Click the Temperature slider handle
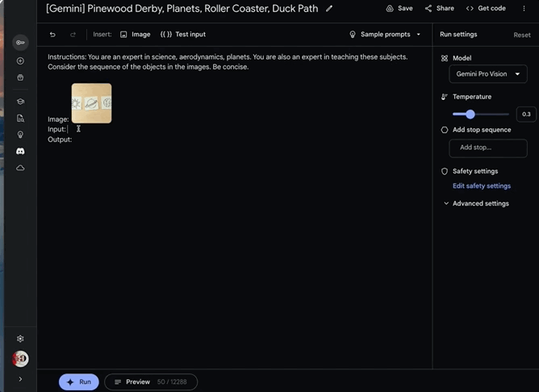Image resolution: width=539 pixels, height=392 pixels. tap(470, 115)
